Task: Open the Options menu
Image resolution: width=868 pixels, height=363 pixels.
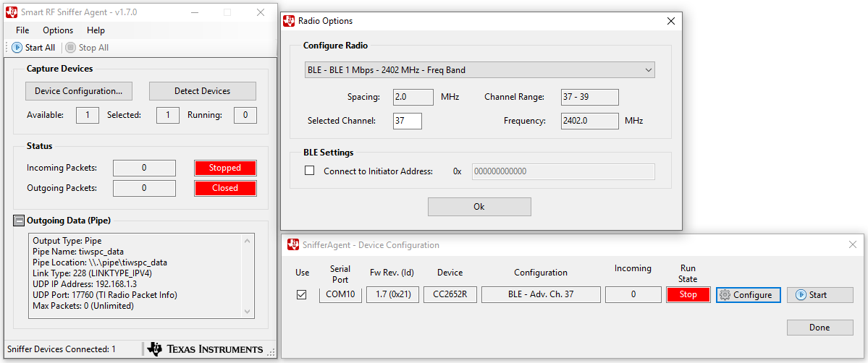Action: point(58,30)
